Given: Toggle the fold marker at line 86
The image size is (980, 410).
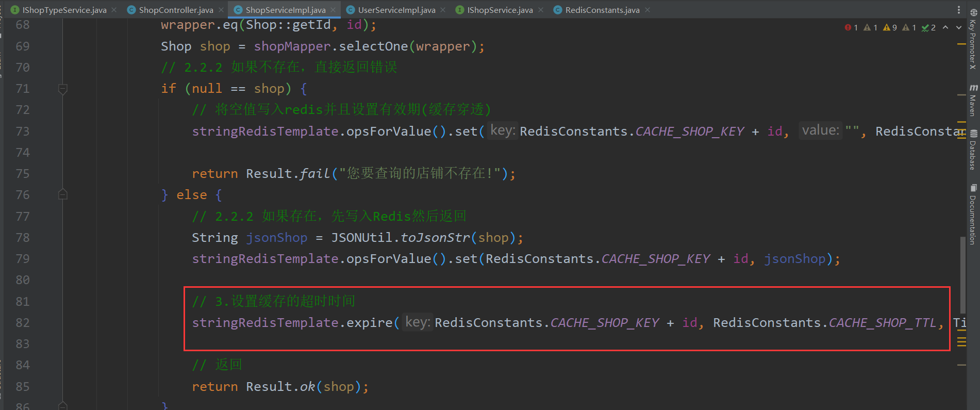Looking at the screenshot, I should (x=63, y=406).
